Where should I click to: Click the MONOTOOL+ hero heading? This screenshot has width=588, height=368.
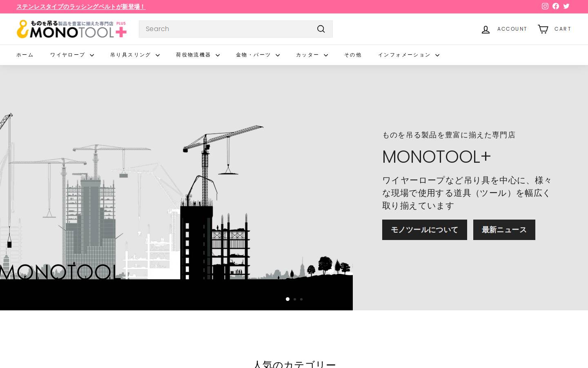click(x=437, y=157)
